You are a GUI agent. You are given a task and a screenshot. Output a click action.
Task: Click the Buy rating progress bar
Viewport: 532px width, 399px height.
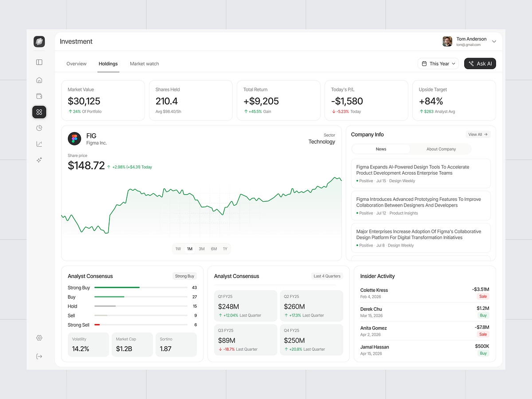[141, 297]
